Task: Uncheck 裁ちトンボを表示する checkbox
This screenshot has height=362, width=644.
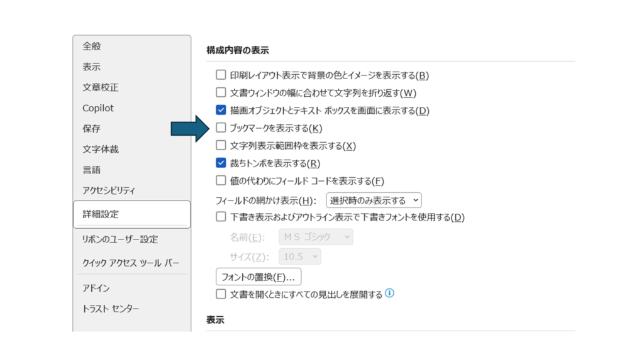Action: pos(221,163)
